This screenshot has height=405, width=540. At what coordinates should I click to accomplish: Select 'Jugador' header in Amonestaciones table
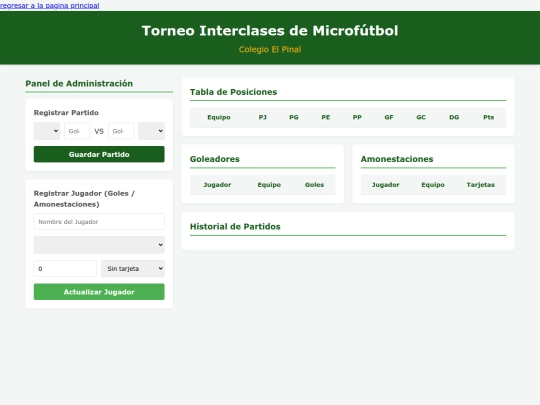click(x=386, y=185)
